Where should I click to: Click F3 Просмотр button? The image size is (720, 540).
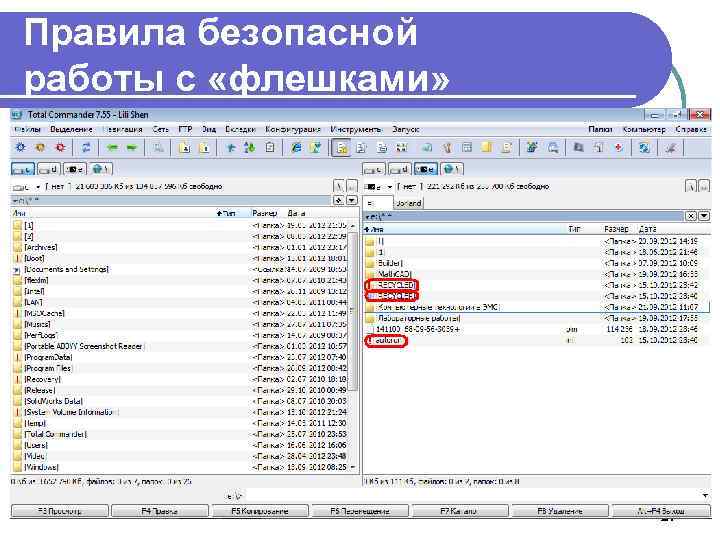click(x=60, y=511)
